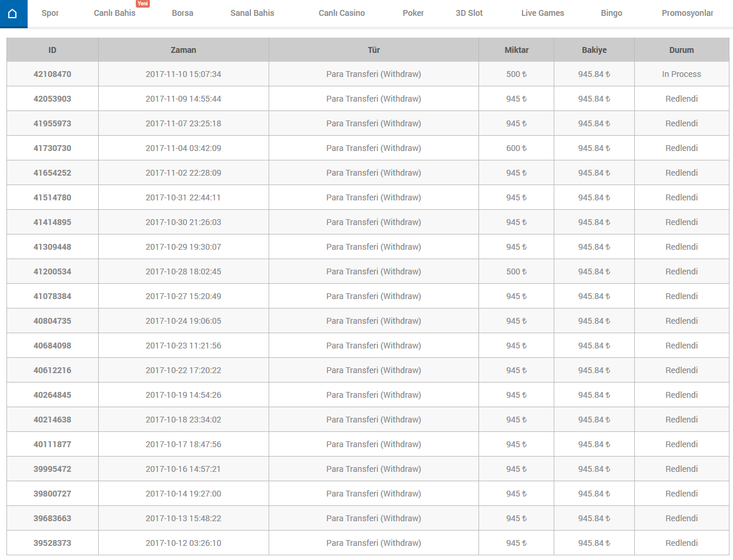Select transaction ID 39995472
This screenshot has width=733, height=560.
52,469
